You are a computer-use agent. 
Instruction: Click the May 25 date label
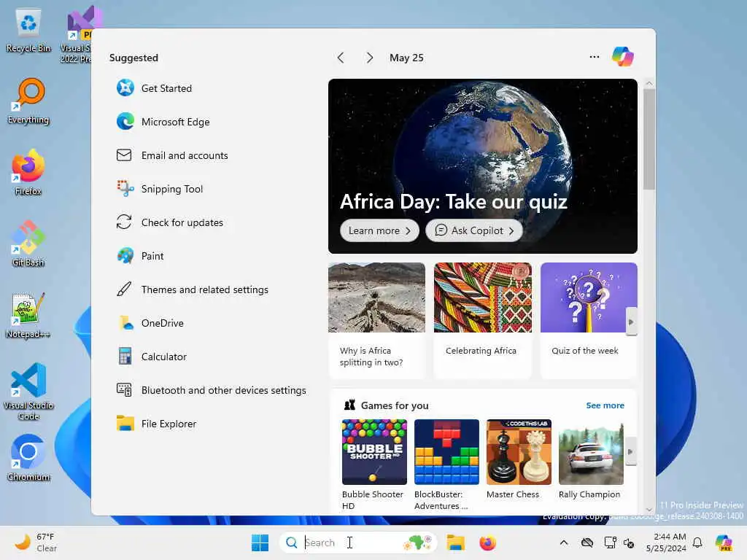click(x=406, y=58)
